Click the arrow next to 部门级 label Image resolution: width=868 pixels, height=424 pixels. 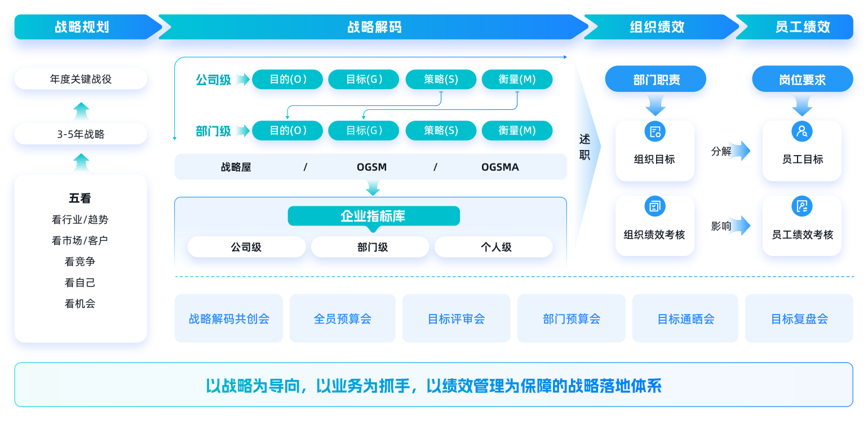(x=242, y=131)
